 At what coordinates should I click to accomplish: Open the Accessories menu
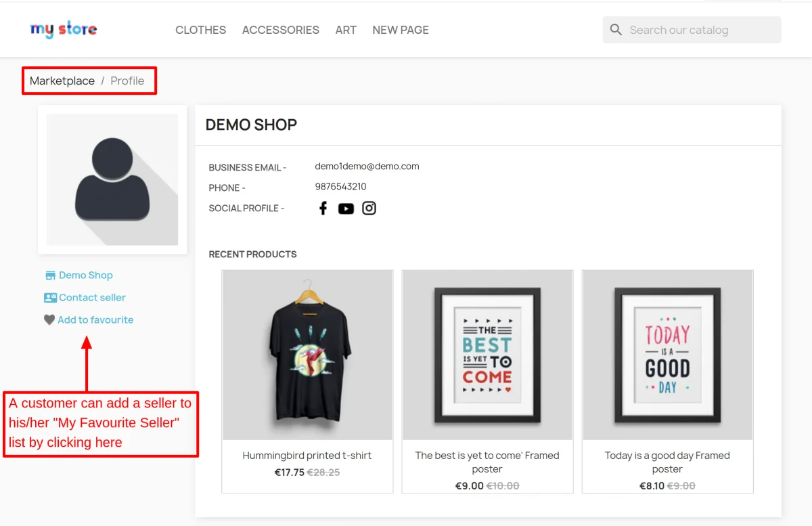281,30
